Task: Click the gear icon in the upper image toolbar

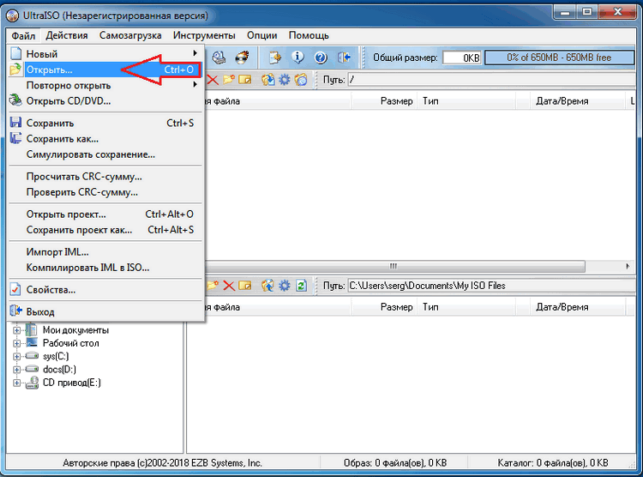Action: pyautogui.click(x=284, y=80)
